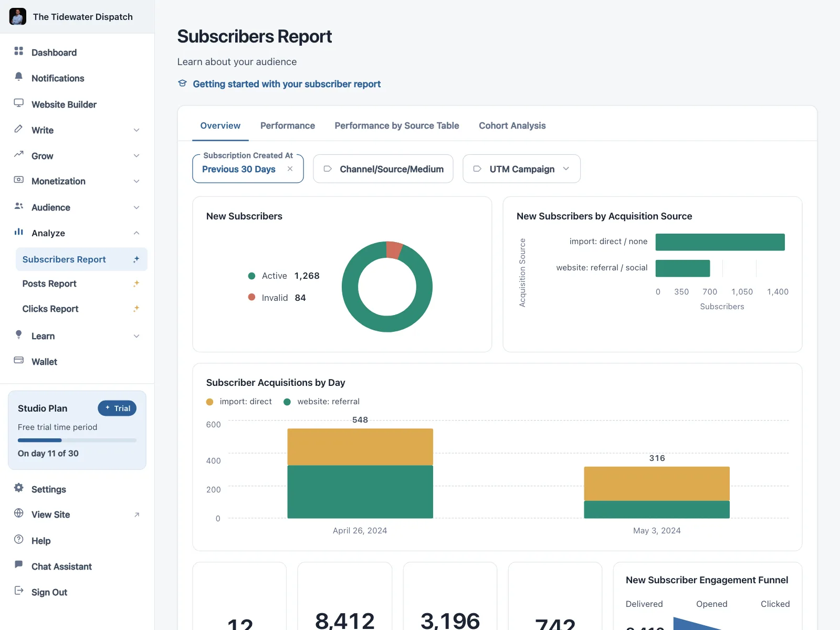Click the sparkle icon beside Clicks Report
This screenshot has height=630, width=840.
click(x=136, y=309)
